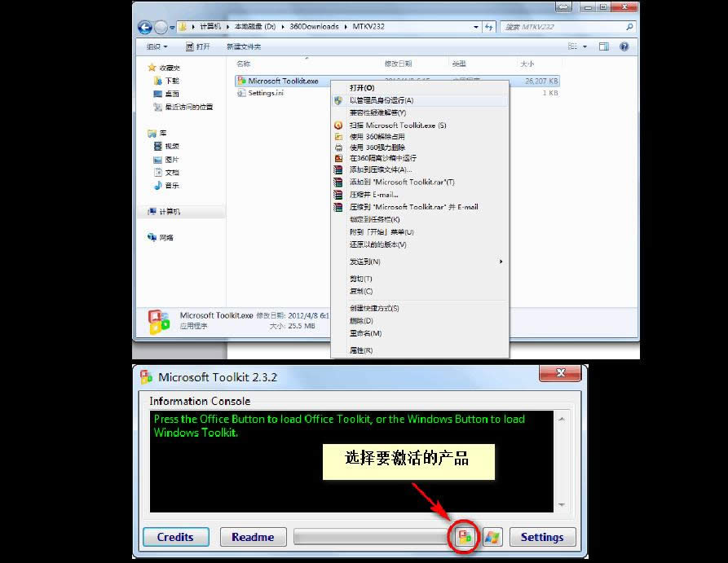The width and height of the screenshot is (728, 563).
Task: Click the Credits button in Microsoft Toolkit
Action: (x=175, y=537)
